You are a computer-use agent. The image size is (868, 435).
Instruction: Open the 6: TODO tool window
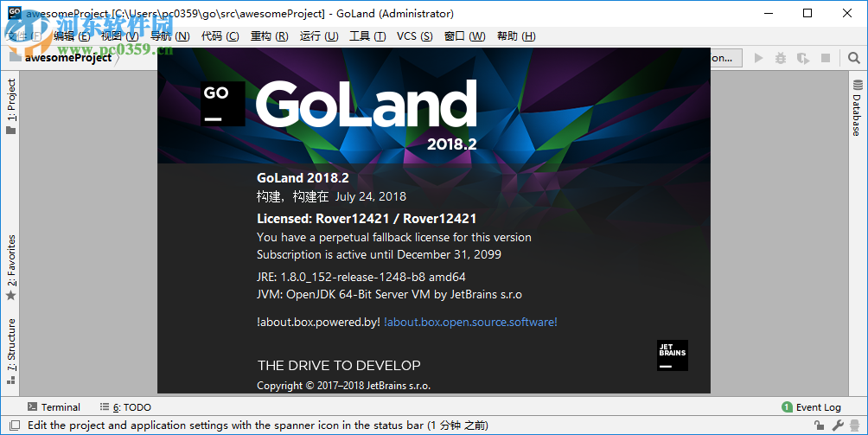pyautogui.click(x=125, y=406)
